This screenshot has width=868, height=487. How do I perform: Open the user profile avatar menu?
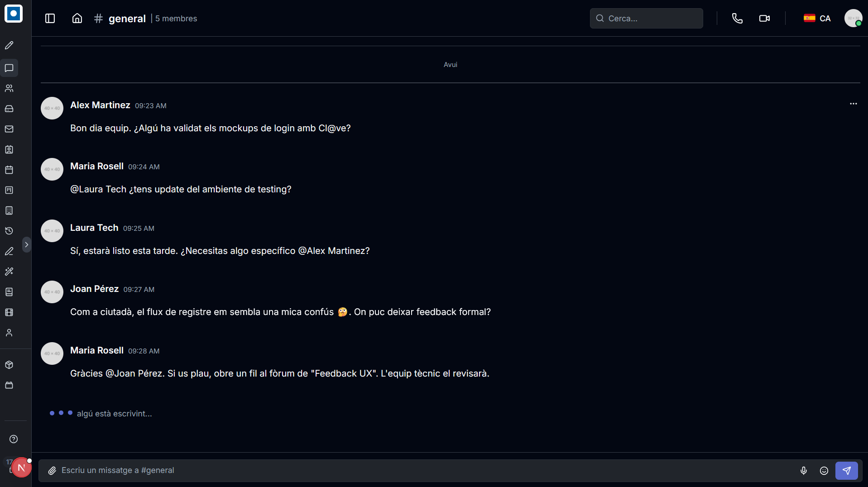pos(853,18)
